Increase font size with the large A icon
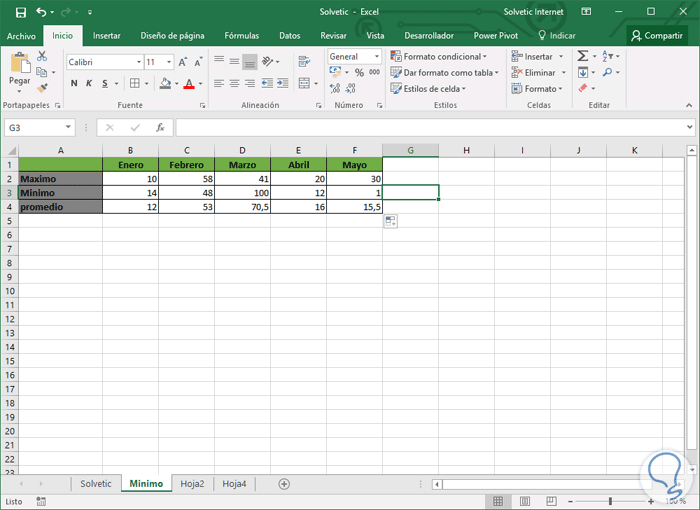This screenshot has width=700, height=510. pos(182,62)
